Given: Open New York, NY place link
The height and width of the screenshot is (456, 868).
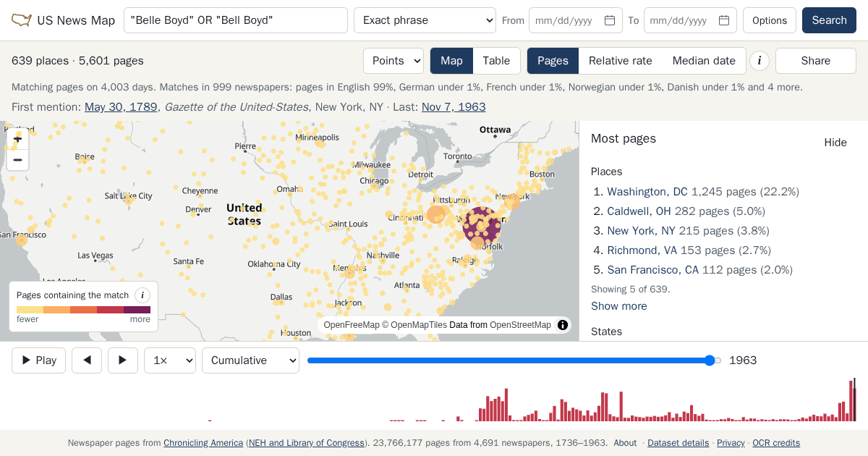Looking at the screenshot, I should (x=641, y=231).
